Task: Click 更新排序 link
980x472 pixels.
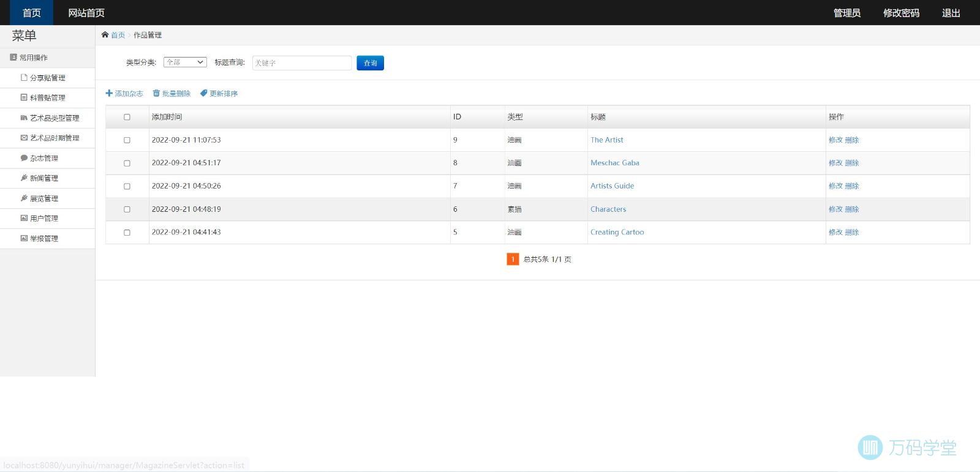Action: click(x=224, y=94)
